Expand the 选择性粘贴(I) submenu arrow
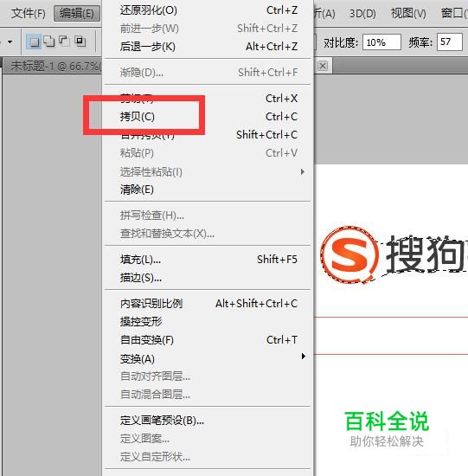 (x=302, y=172)
